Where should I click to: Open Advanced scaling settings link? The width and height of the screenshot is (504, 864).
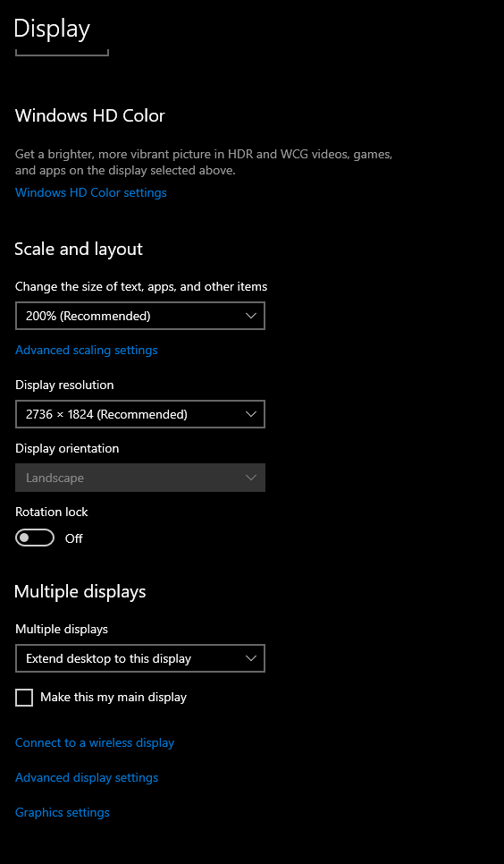[87, 350]
